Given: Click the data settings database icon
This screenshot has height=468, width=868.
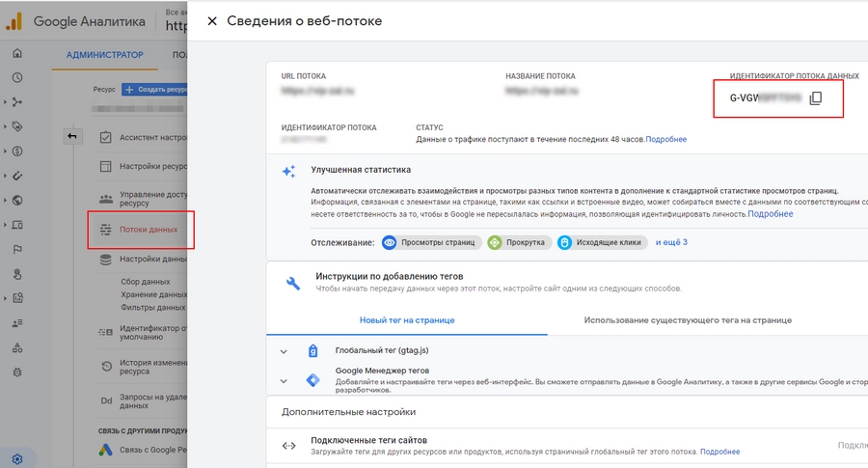Looking at the screenshot, I should click(105, 260).
